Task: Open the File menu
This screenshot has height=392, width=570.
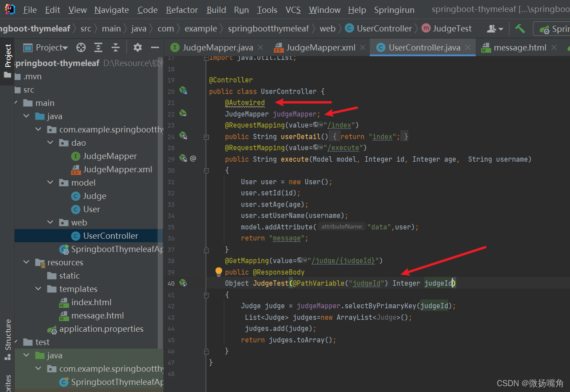Action: 30,10
